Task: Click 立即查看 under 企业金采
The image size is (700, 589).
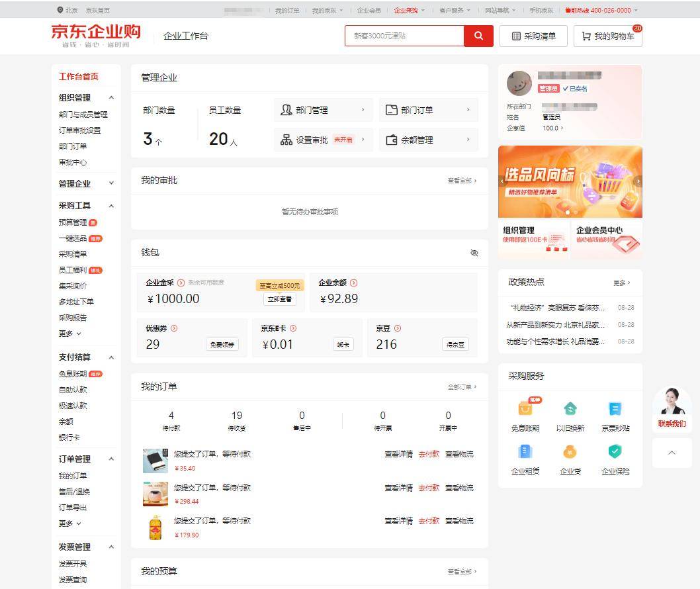Action: click(x=280, y=298)
